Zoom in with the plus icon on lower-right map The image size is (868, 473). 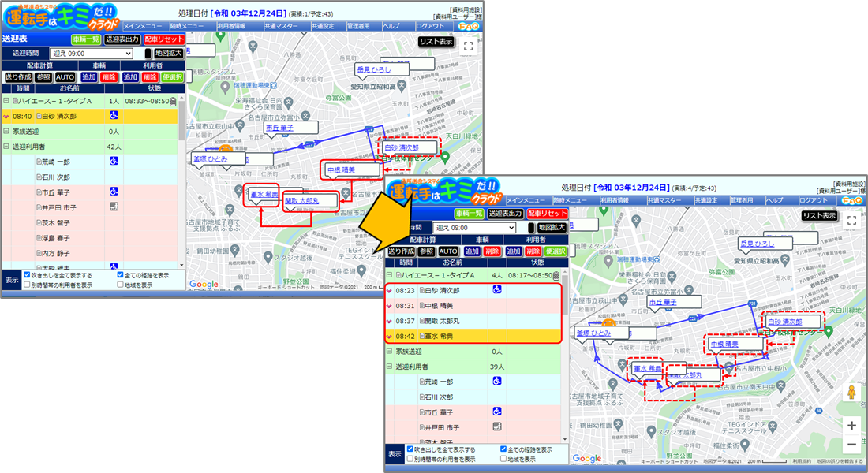pyautogui.click(x=851, y=426)
